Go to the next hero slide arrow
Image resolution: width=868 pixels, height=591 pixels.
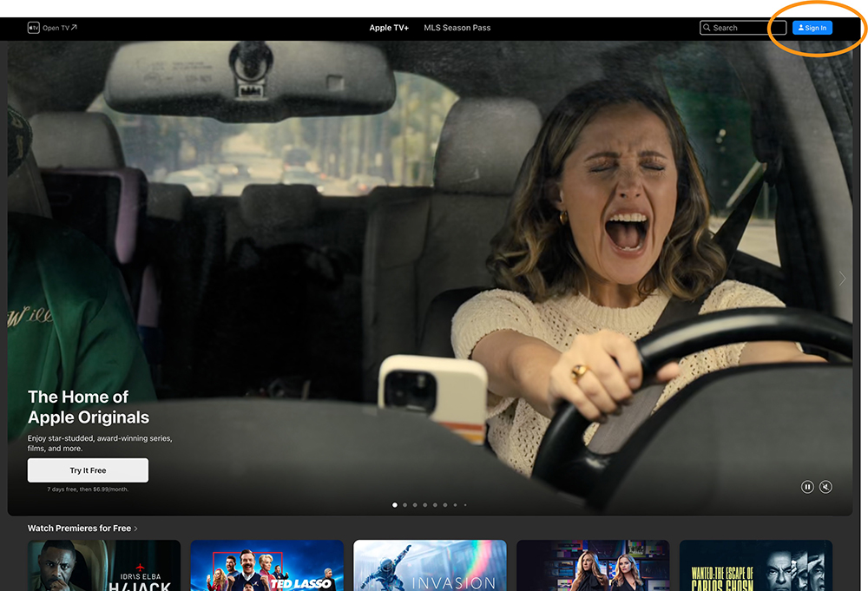point(842,279)
